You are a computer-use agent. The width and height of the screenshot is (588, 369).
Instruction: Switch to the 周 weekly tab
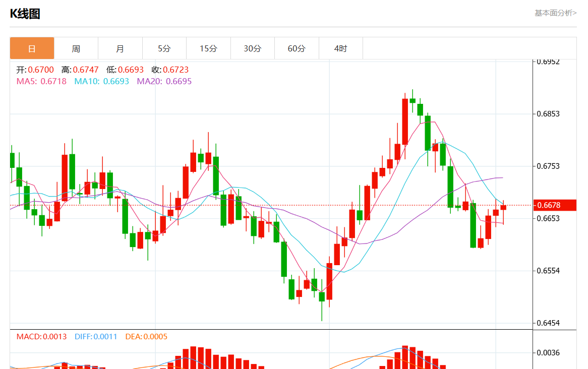point(76,48)
